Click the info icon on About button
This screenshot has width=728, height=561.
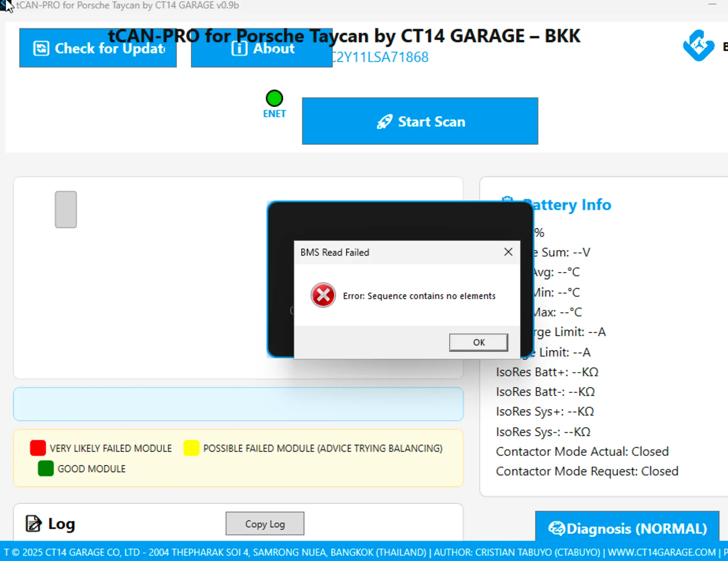pyautogui.click(x=239, y=48)
